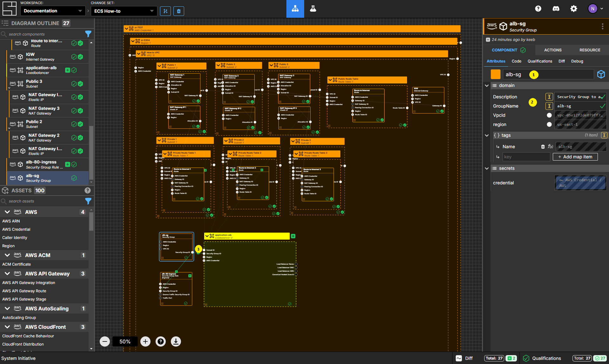
Task: Delete the Name tag with trash icon
Action: click(x=543, y=147)
